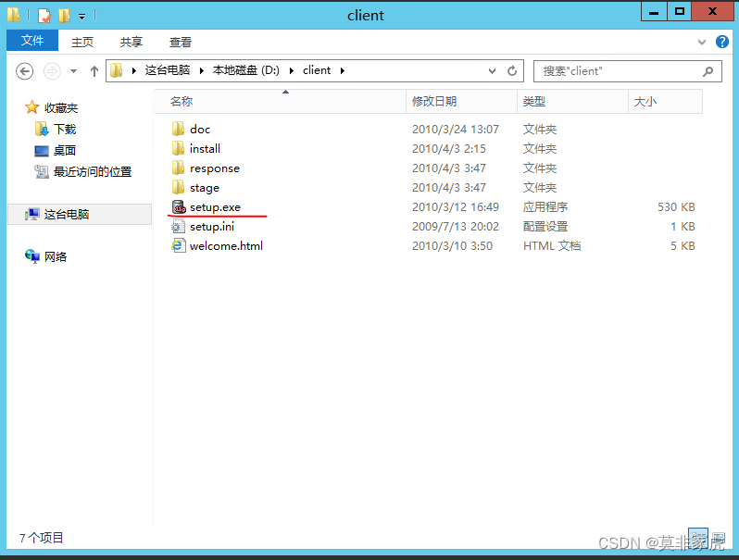Select the doc folder icon

pyautogui.click(x=178, y=129)
